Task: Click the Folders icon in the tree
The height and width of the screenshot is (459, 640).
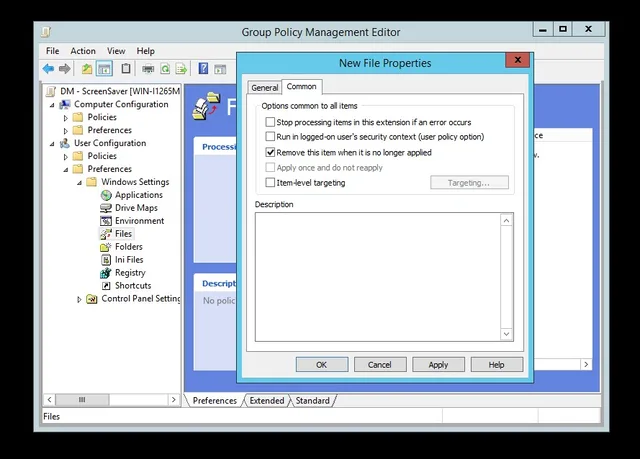Action: click(106, 247)
